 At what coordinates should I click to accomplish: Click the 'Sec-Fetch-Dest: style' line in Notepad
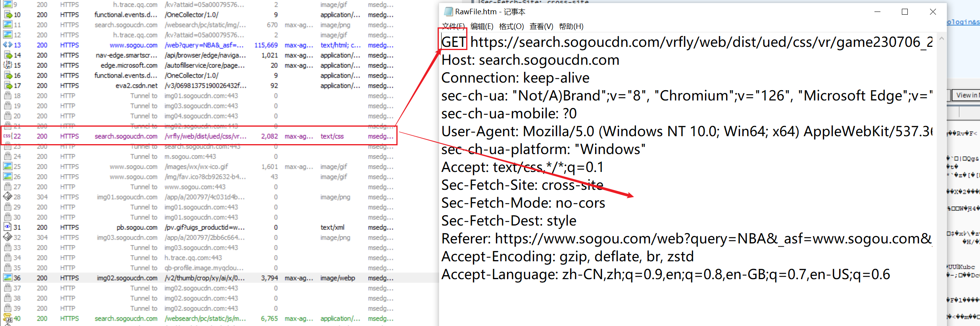(x=509, y=221)
